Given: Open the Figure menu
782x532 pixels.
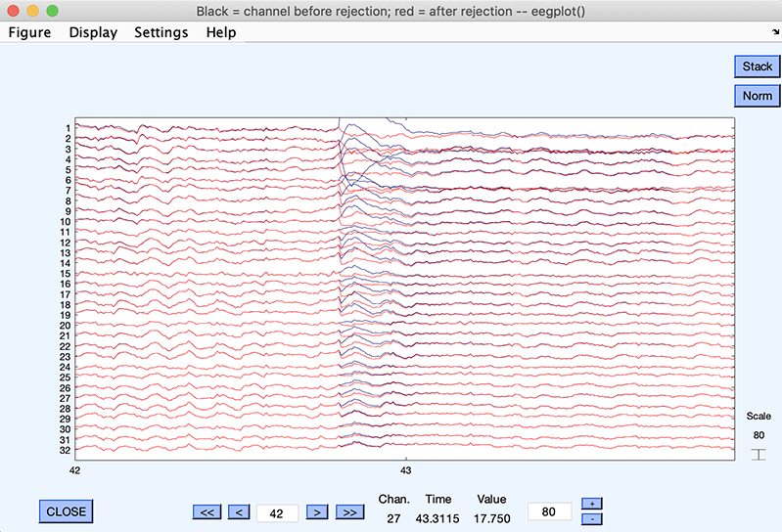Looking at the screenshot, I should coord(29,32).
